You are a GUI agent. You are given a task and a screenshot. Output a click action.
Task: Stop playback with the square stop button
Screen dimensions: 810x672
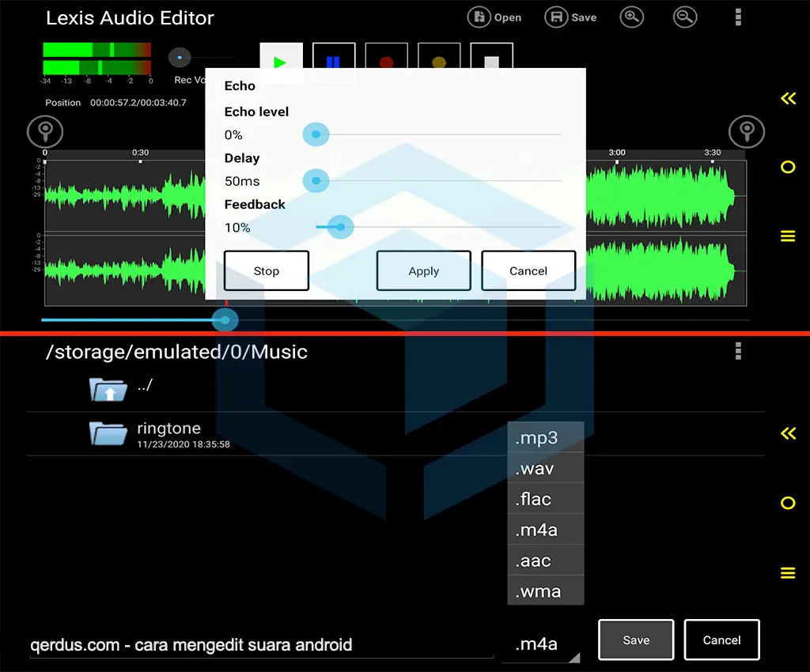pyautogui.click(x=492, y=62)
